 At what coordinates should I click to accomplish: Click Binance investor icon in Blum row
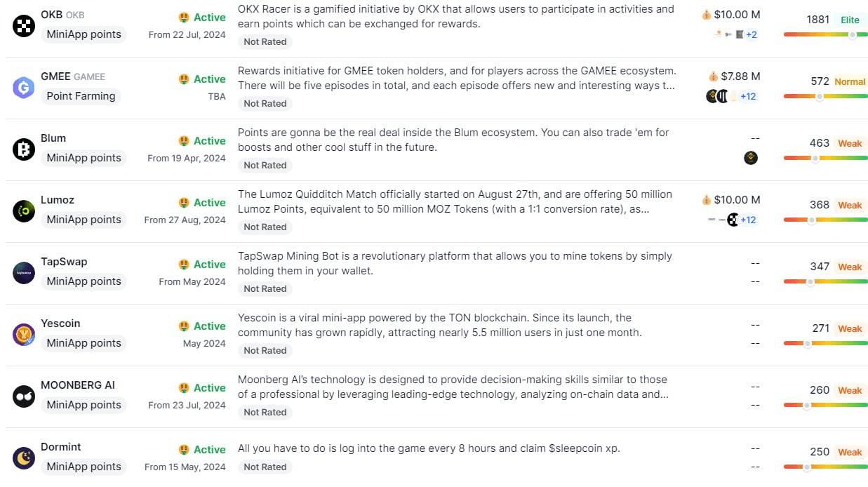[x=751, y=158]
